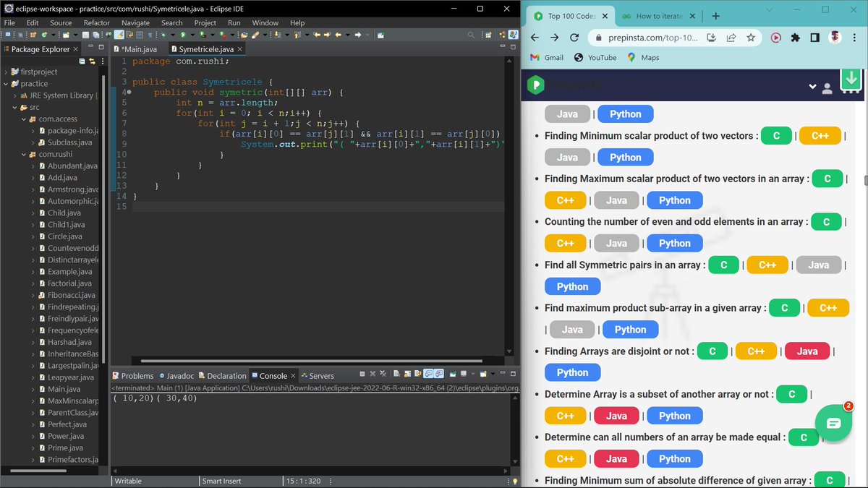This screenshot has width=868, height=488.
Task: Open the Navigate menu
Action: (135, 22)
